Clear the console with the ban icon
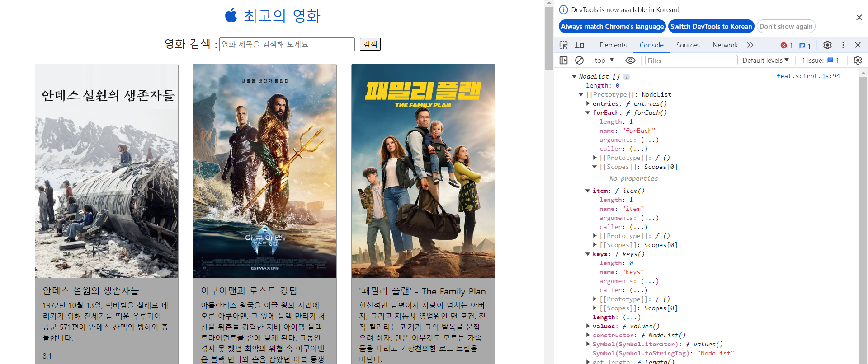Screen dimensions: 868x364 [579, 60]
